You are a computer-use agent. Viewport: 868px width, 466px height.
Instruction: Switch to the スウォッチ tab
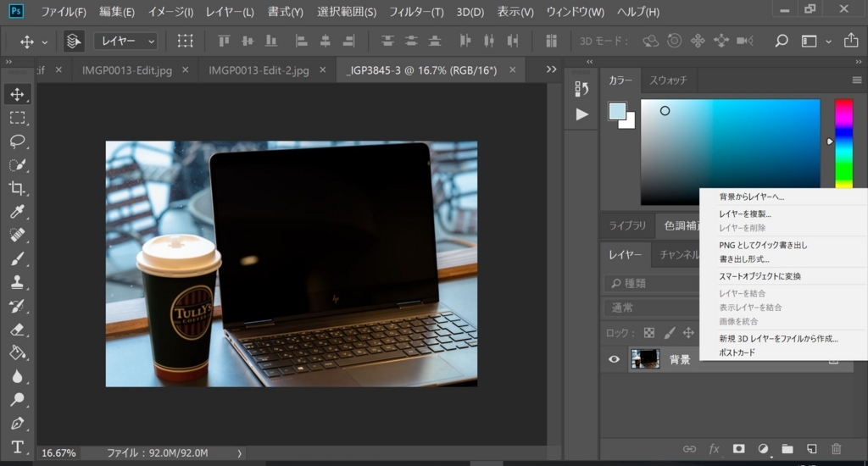point(668,80)
